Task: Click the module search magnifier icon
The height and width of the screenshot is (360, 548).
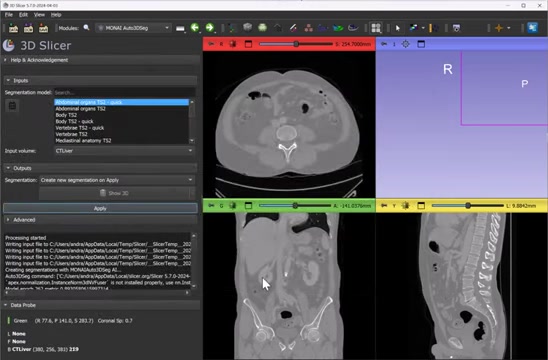Action: point(86,28)
